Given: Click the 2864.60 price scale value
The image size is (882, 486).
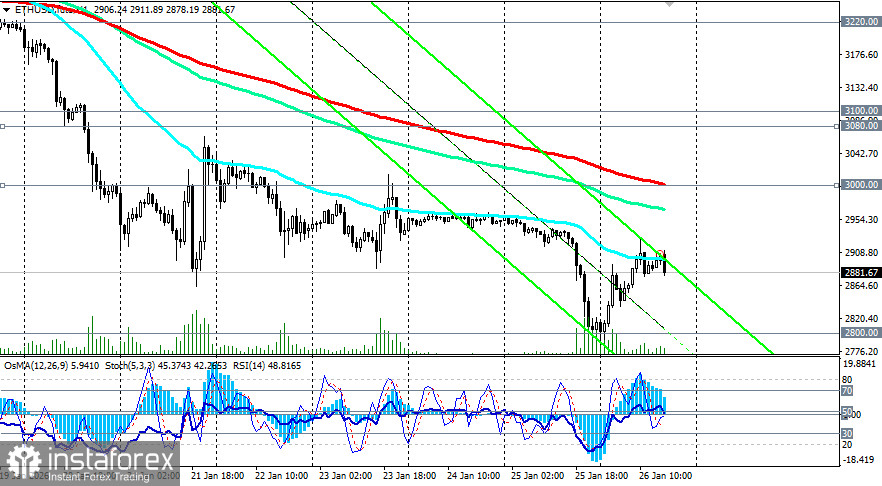Looking at the screenshot, I should 861,286.
